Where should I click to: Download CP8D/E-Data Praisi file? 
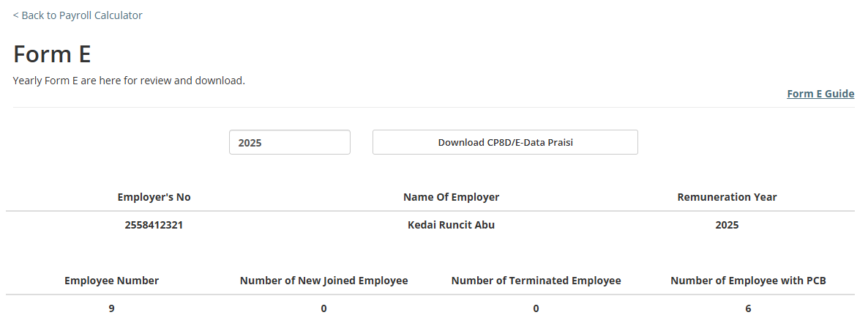(x=505, y=143)
